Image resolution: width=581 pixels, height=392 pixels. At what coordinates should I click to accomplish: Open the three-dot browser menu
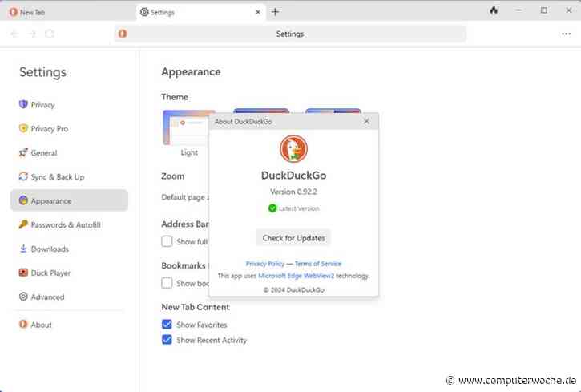click(x=566, y=34)
